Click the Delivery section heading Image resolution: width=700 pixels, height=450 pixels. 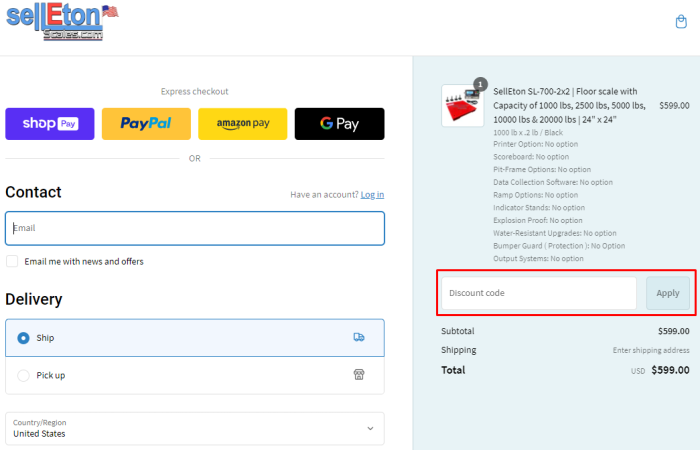pos(33,299)
